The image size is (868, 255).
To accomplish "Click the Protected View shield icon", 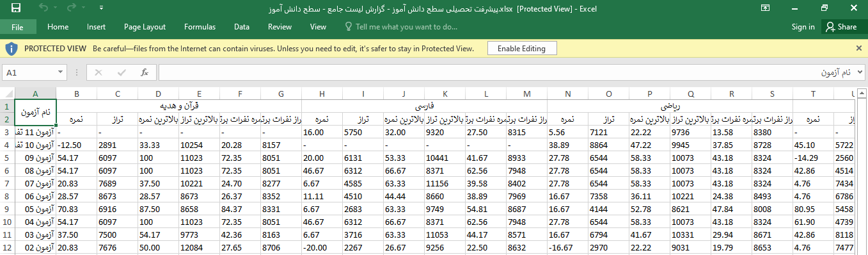I will pyautogui.click(x=11, y=49).
